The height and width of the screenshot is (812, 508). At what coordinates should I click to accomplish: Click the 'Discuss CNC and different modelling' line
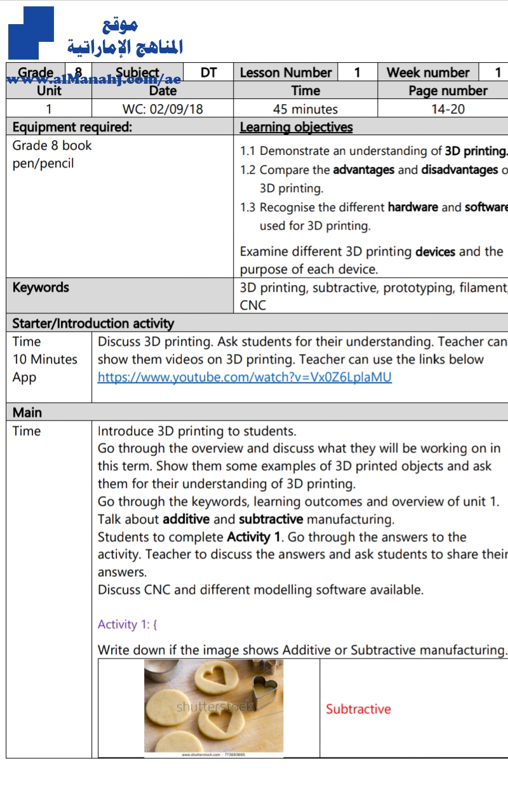click(260, 590)
